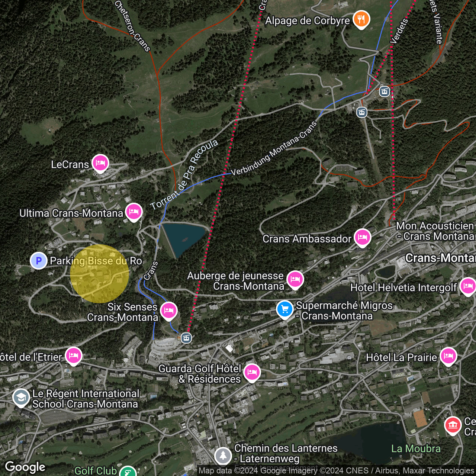Click the Chemin des Lanternes trail marker
The width and height of the screenshot is (476, 476).
click(222, 454)
